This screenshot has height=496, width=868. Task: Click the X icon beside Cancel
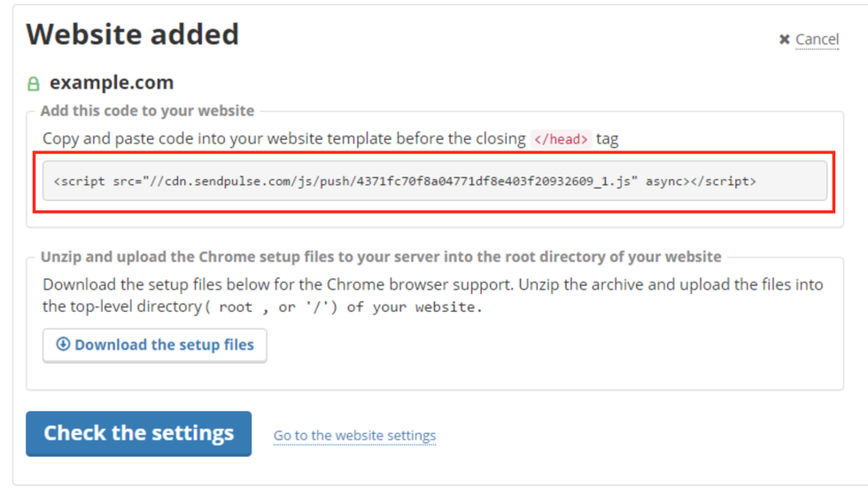pos(784,40)
